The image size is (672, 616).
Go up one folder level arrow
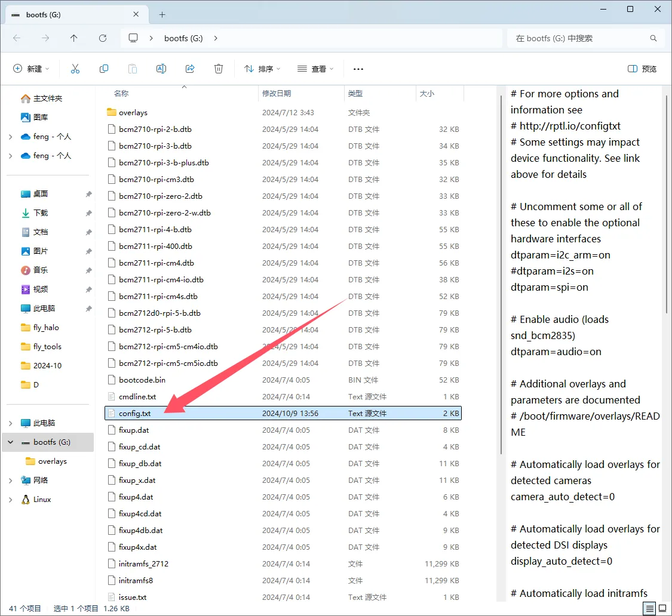point(74,38)
